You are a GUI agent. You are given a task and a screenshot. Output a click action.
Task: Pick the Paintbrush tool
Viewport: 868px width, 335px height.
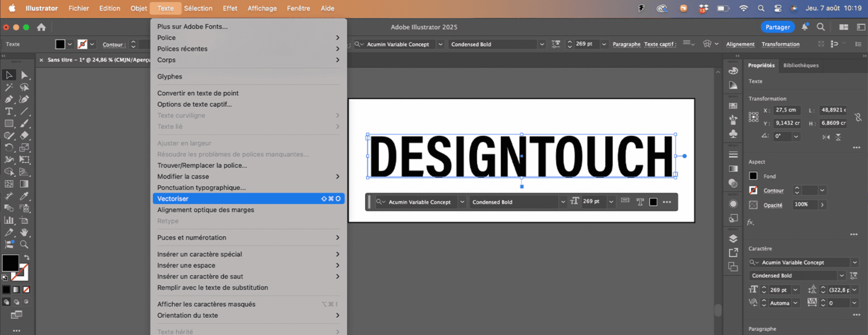click(24, 123)
